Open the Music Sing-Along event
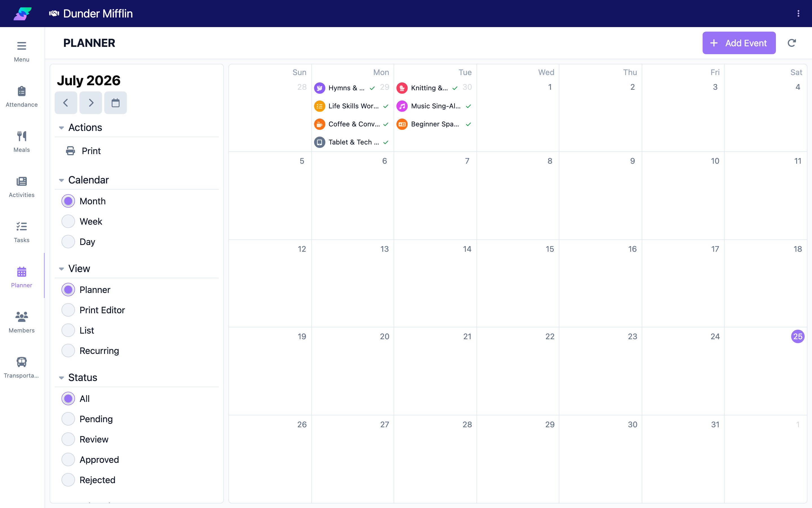812x508 pixels. coord(434,106)
